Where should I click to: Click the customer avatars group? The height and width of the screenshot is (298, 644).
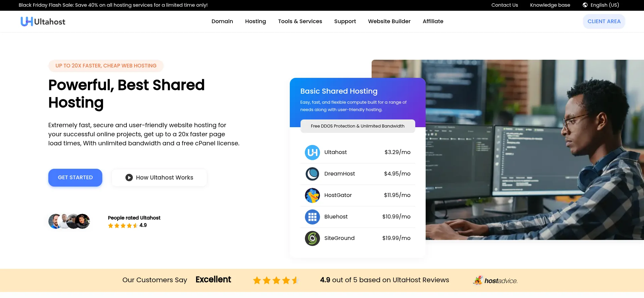(x=69, y=221)
